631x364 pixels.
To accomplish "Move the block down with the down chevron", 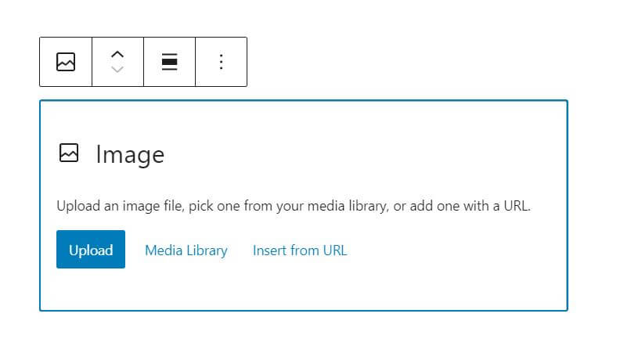I will click(117, 70).
